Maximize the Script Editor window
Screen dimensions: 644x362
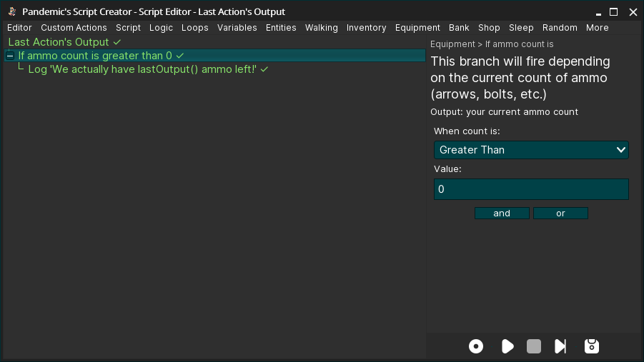tap(613, 12)
